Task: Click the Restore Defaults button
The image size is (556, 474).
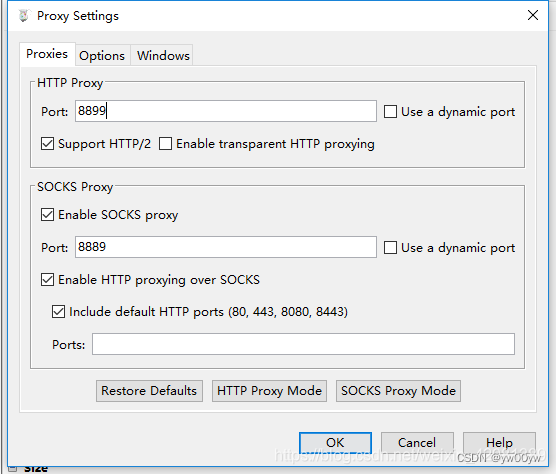Action: [149, 391]
